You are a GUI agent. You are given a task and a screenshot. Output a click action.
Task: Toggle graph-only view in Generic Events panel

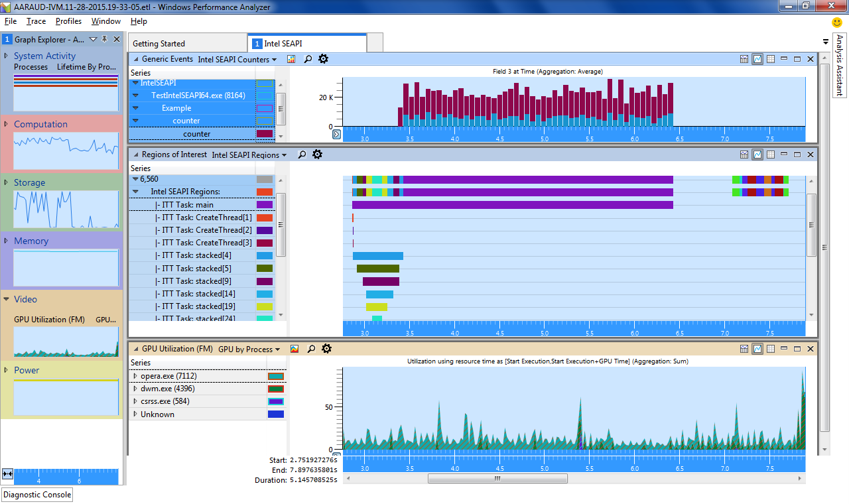coord(757,59)
